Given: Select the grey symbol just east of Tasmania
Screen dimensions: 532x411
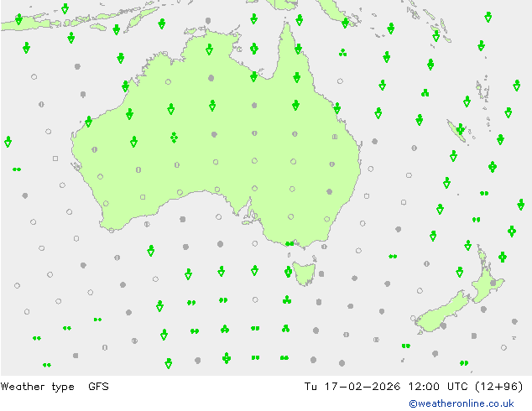Looking at the screenshot, I should pos(321,273).
